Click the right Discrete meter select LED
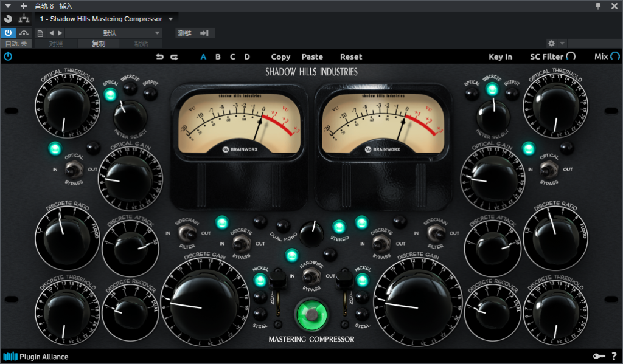 pyautogui.click(x=492, y=89)
